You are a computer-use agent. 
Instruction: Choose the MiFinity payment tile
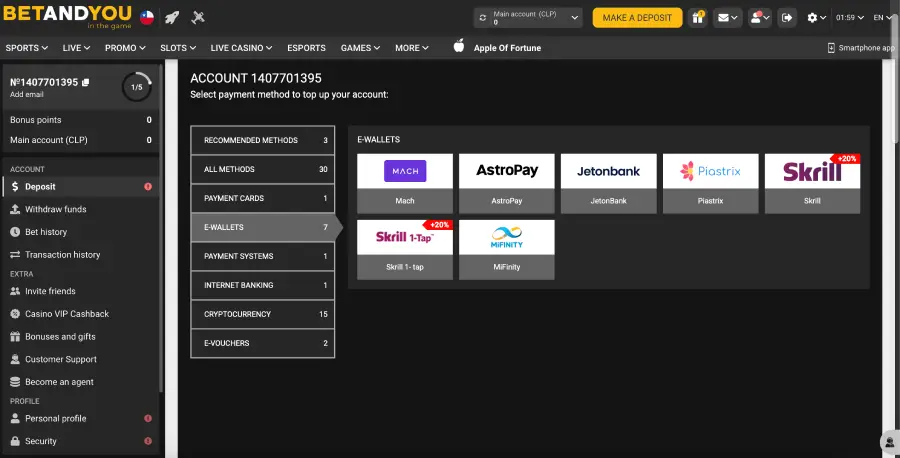point(507,250)
